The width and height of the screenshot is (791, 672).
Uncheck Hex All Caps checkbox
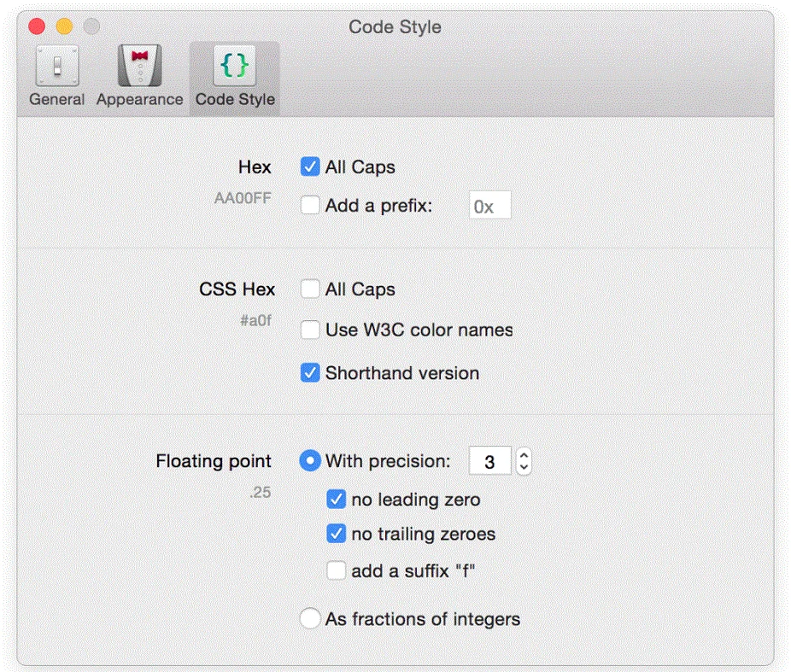pyautogui.click(x=310, y=167)
